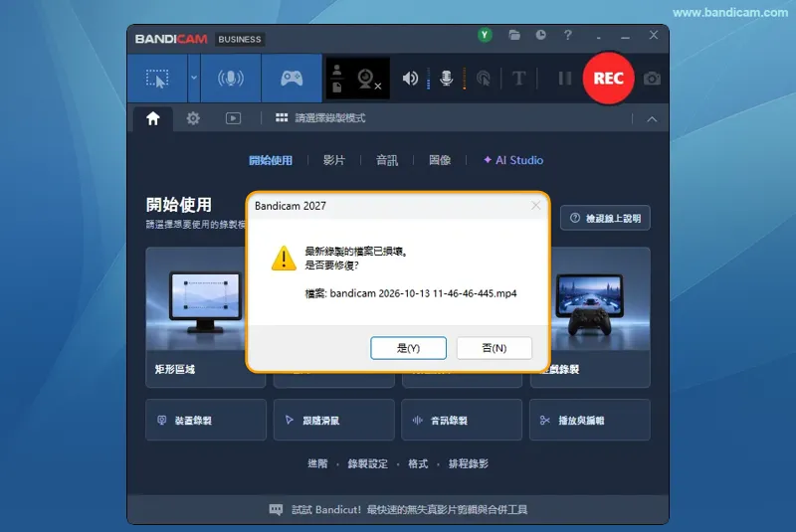Start recording with the REC button
Image resolution: width=796 pixels, height=532 pixels.
(608, 79)
